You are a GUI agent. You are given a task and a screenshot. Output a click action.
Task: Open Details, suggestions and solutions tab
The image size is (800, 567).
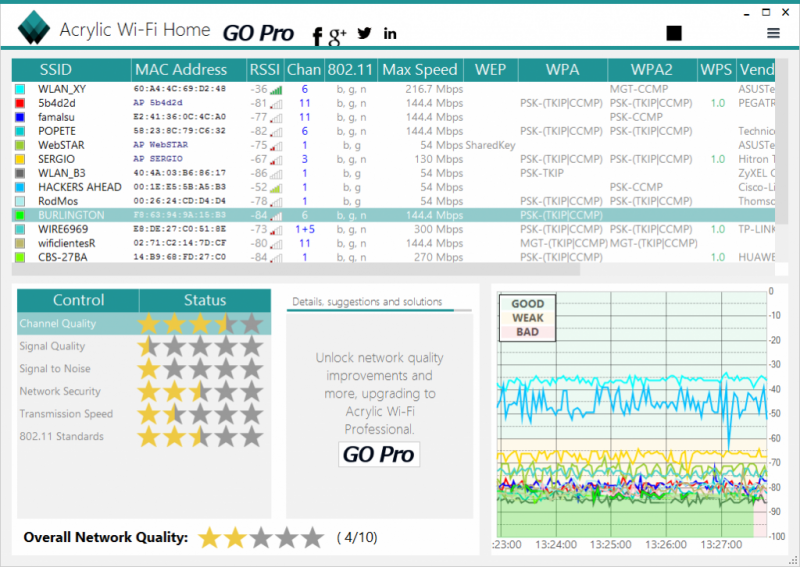(x=367, y=302)
